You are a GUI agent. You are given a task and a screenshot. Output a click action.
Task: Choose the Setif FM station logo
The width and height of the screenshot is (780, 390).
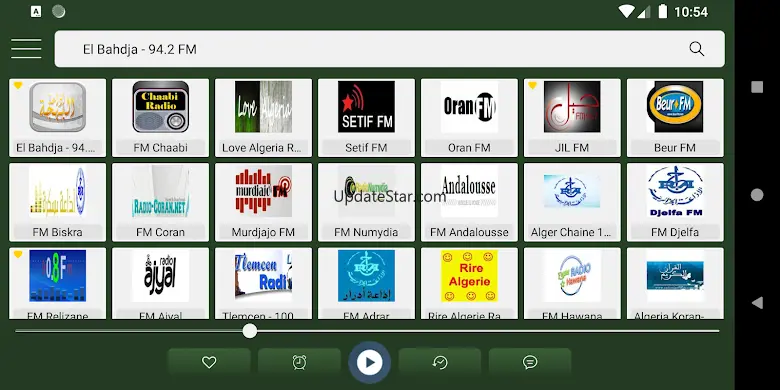coord(366,107)
